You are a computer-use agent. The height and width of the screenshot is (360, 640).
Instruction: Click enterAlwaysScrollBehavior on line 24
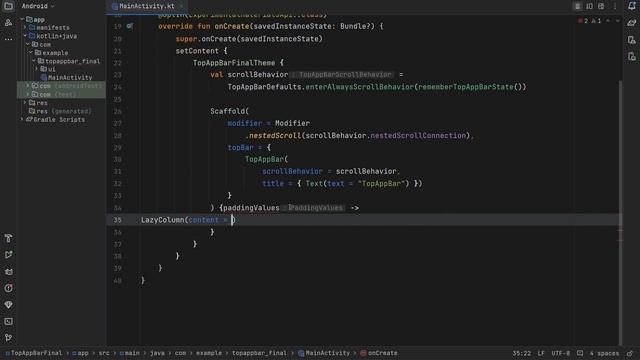pos(359,87)
